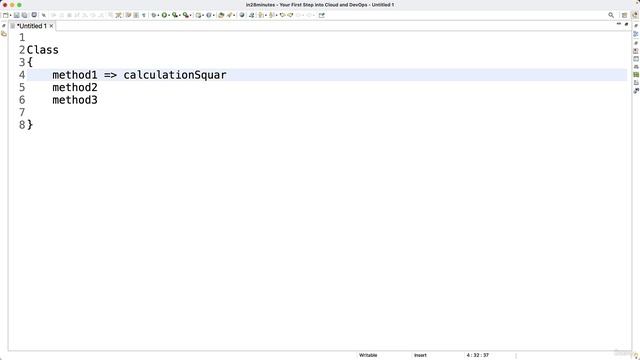Click the External Tools run icon
640x360 pixels.
point(185,15)
